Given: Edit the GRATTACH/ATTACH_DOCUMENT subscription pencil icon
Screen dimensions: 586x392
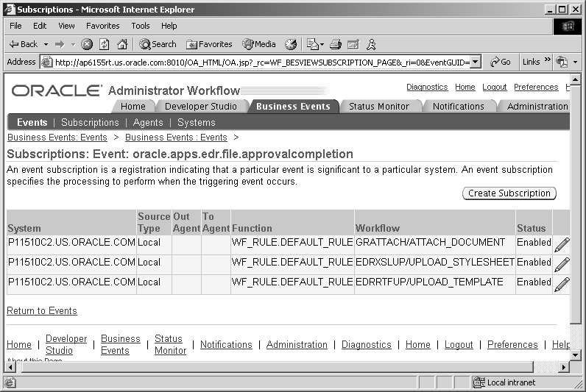Looking at the screenshot, I should (x=562, y=245).
